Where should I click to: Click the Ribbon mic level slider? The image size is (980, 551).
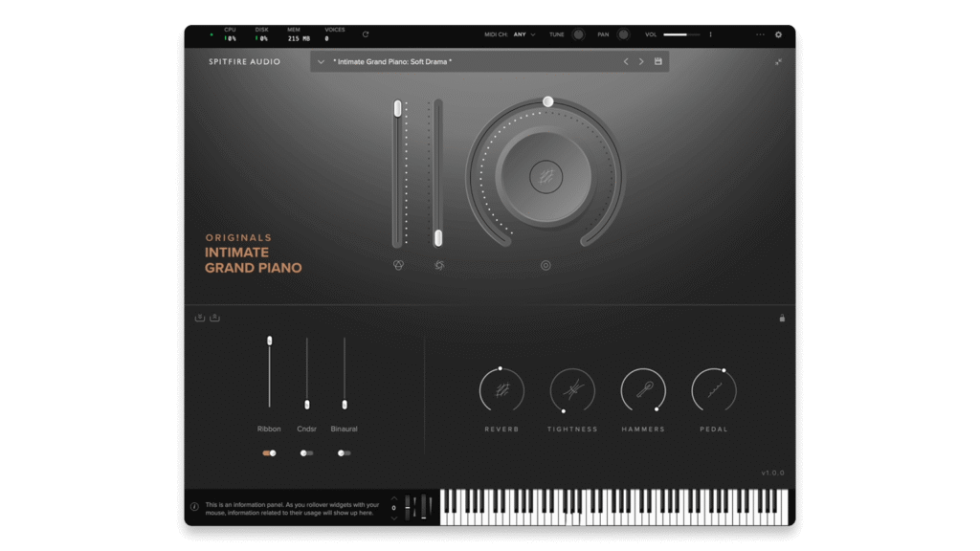tap(269, 373)
